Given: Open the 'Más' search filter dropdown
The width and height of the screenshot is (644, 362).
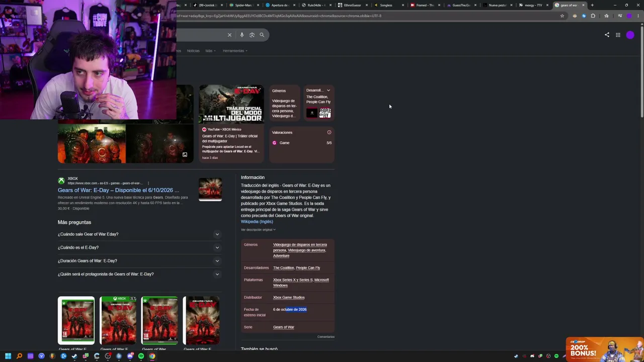Looking at the screenshot, I should (x=209, y=51).
